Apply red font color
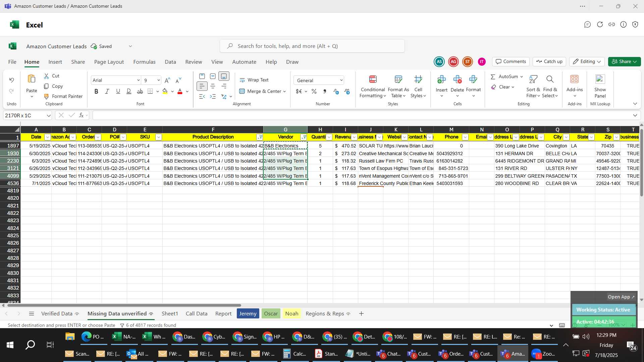644x362 pixels. pos(180,91)
